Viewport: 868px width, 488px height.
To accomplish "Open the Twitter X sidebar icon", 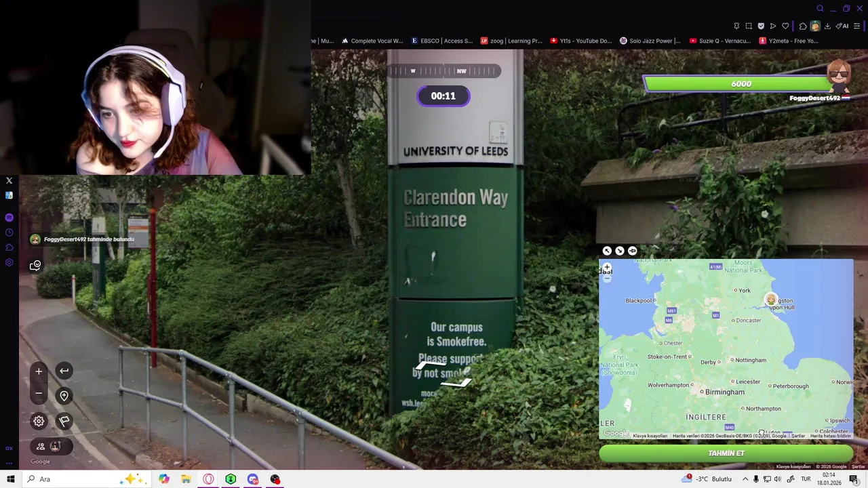I will [9, 181].
